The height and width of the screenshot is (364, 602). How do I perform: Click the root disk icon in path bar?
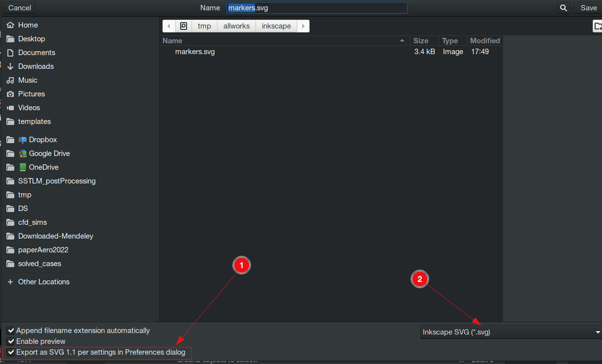[x=184, y=26]
